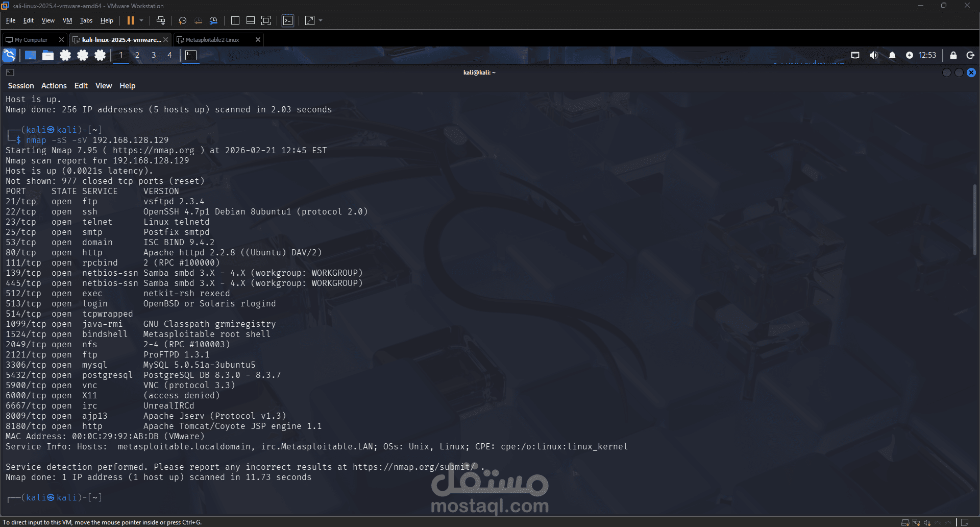Open the Kali applications menu dragon icon
The width and height of the screenshot is (980, 527).
pos(9,55)
